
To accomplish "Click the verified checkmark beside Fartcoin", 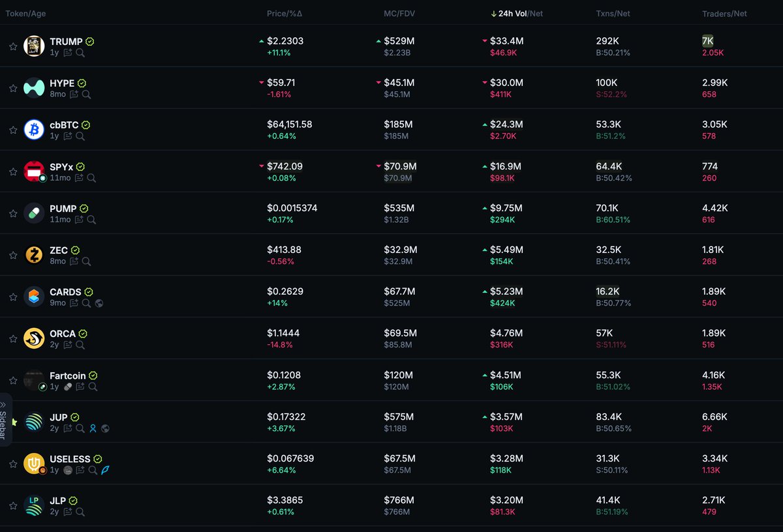I will pos(93,376).
